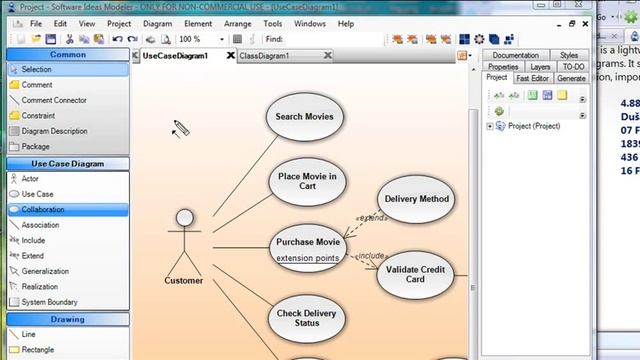Select the Include relationship tool
Viewport: 640px width, 360px height.
click(x=68, y=240)
